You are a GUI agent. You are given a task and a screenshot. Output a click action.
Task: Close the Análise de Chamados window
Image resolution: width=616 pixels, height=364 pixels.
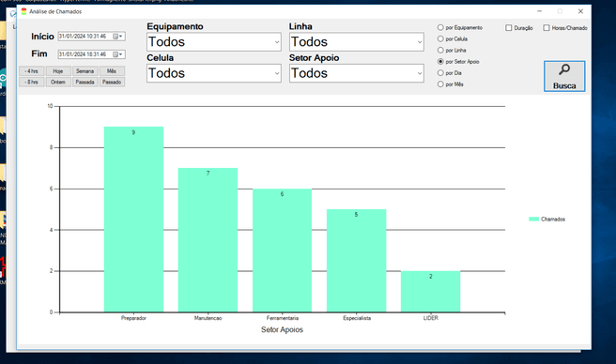click(x=580, y=11)
